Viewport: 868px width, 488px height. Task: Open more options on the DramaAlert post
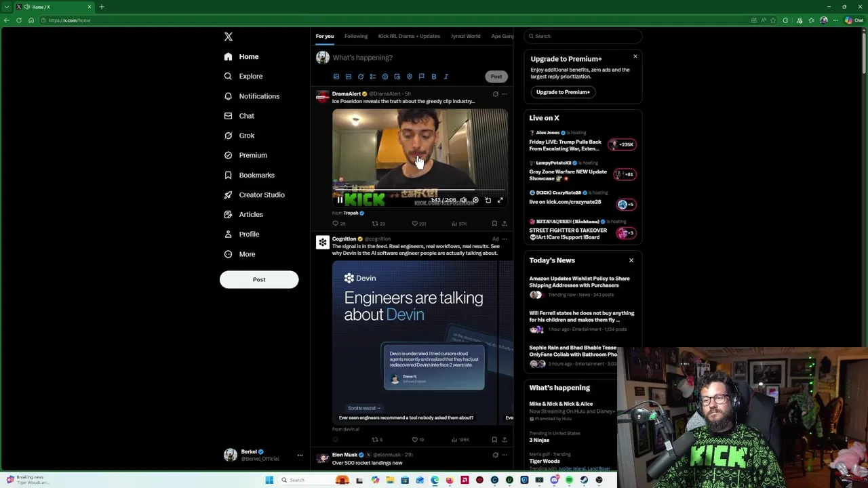504,94
